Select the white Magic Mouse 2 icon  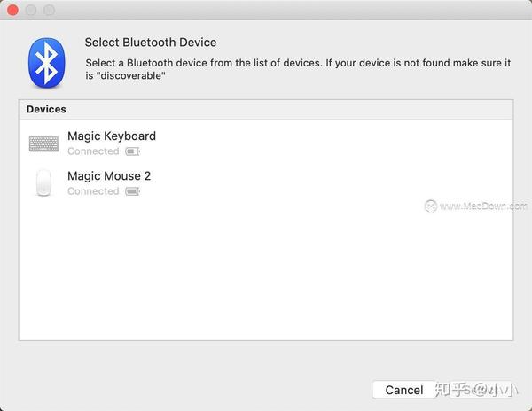pos(43,182)
